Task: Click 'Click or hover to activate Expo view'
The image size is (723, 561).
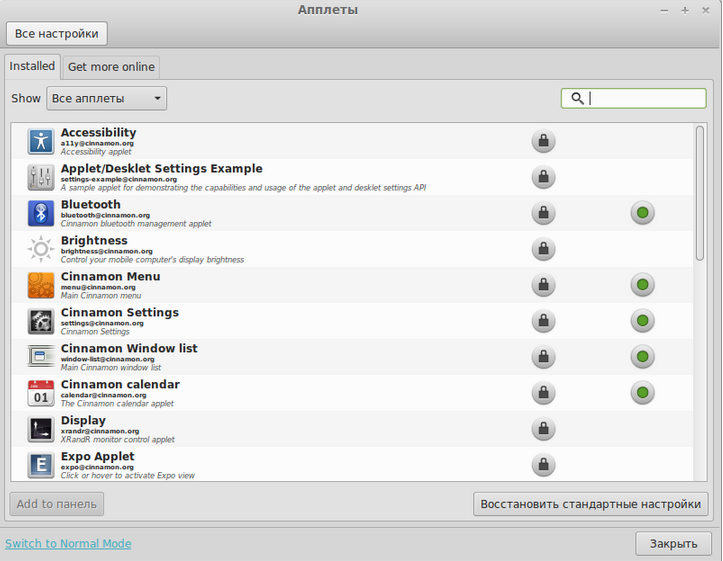Action: [x=128, y=475]
